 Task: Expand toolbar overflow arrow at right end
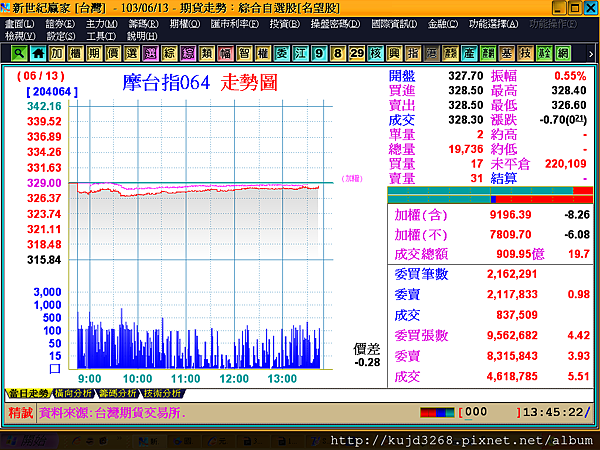click(591, 54)
